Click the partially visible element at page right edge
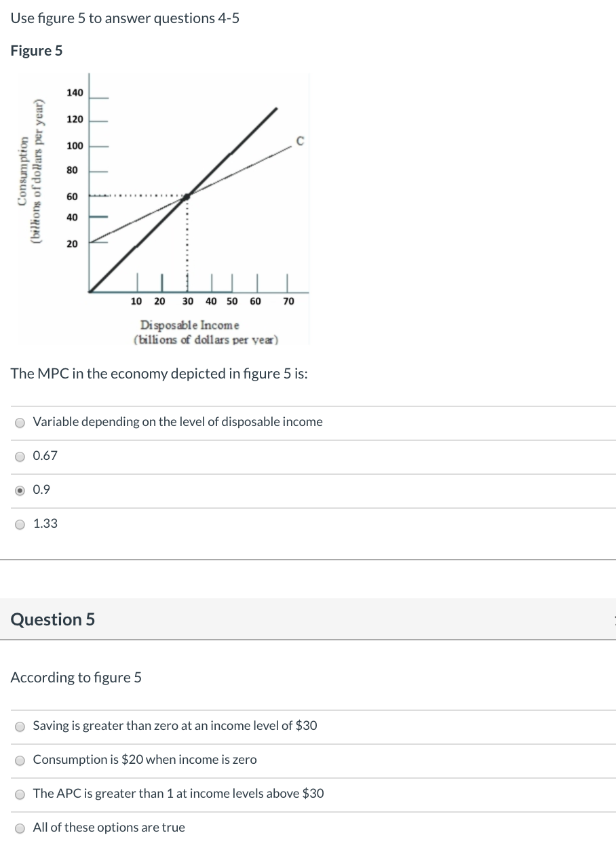616x852 pixels. (613, 619)
